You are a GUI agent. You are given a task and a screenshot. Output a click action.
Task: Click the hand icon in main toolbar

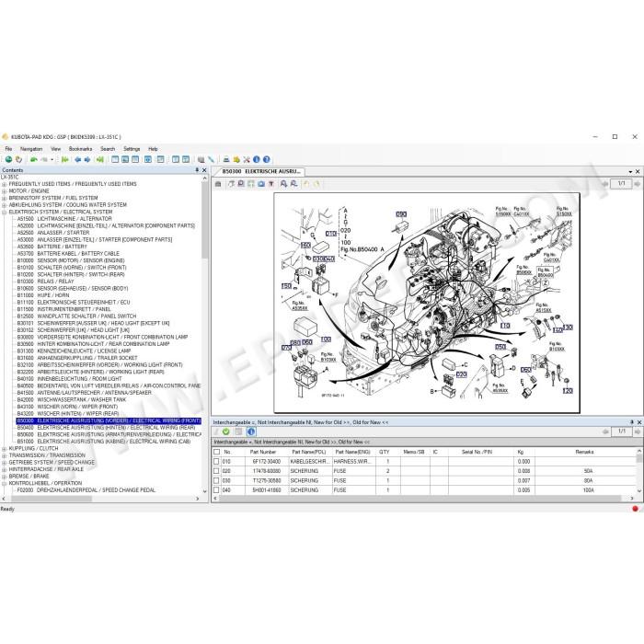[18, 159]
